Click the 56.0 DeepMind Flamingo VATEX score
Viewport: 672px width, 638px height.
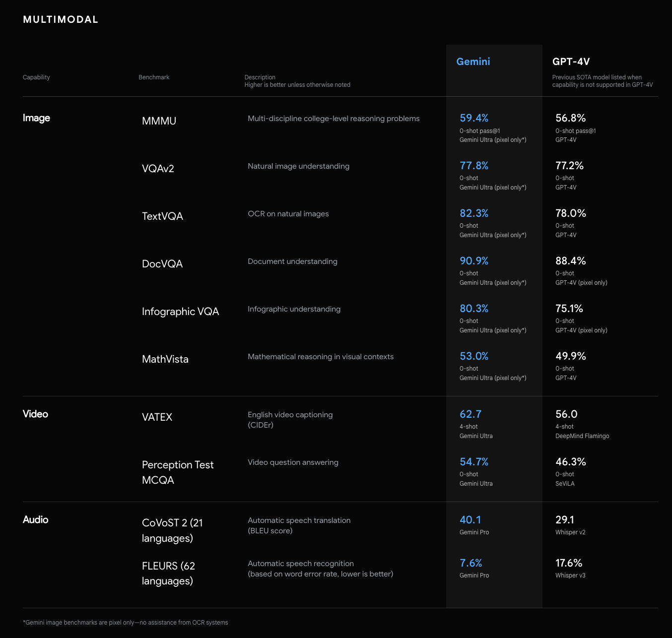tap(566, 414)
